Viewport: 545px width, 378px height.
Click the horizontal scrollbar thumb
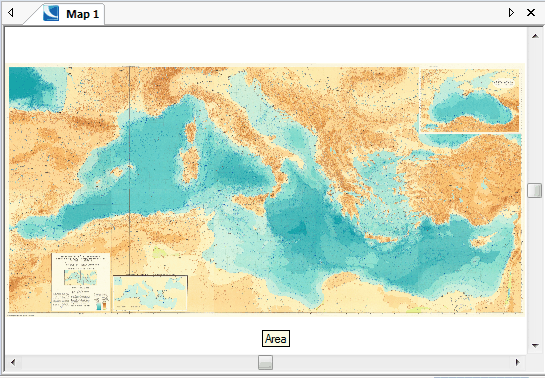266,363
